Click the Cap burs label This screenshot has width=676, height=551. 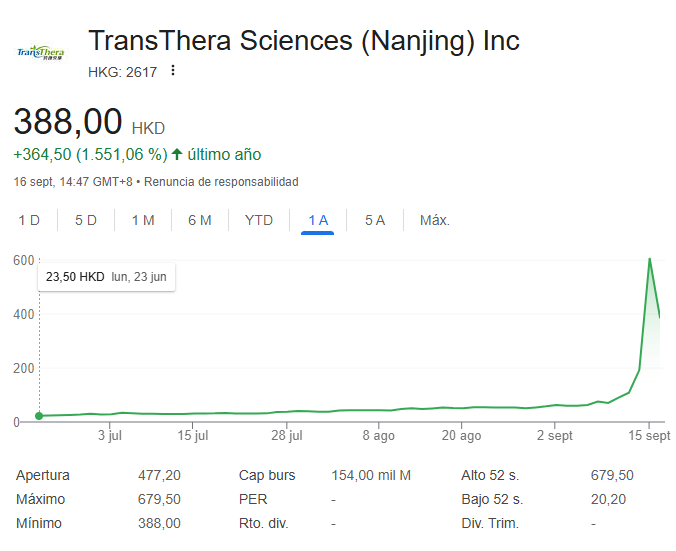[x=267, y=475]
